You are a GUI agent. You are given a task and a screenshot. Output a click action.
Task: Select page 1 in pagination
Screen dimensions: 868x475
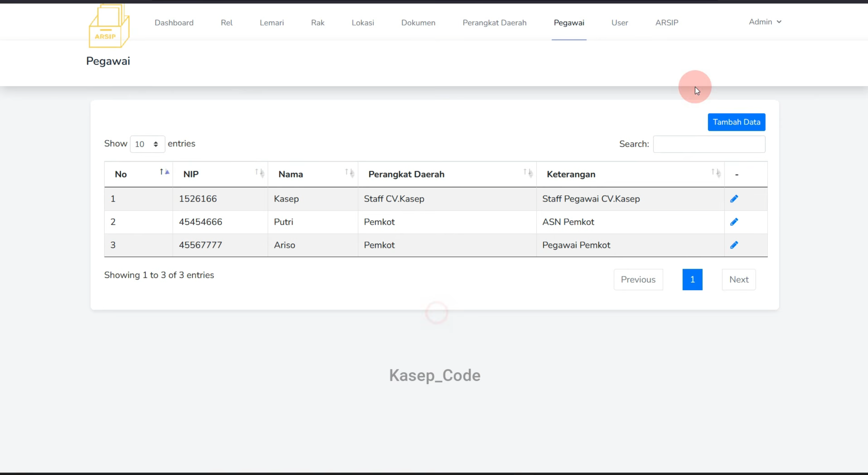click(692, 280)
